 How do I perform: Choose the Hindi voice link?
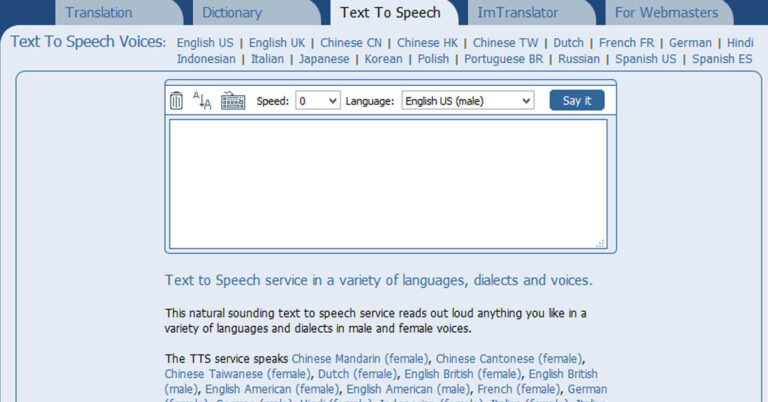click(740, 43)
